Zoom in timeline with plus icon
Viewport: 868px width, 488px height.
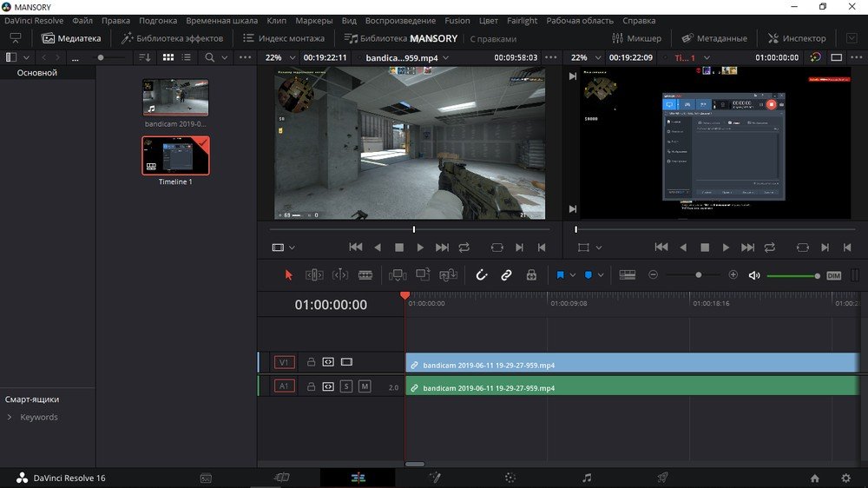click(733, 274)
